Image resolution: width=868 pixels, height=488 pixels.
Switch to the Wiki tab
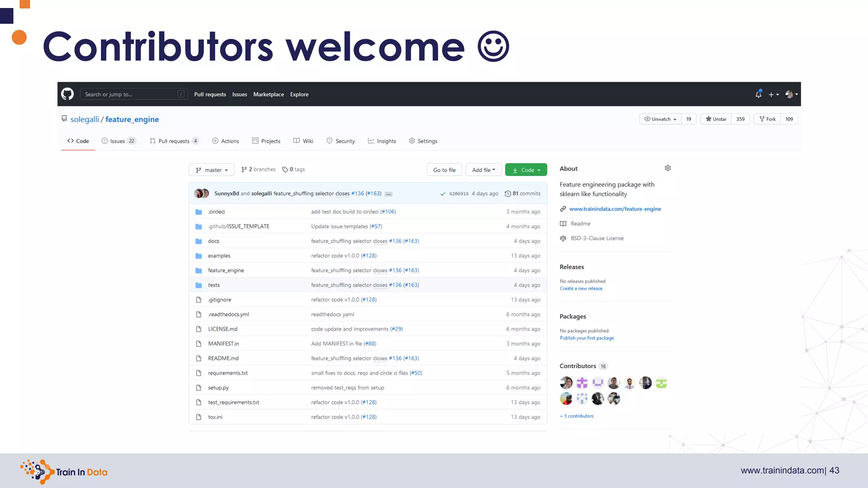click(303, 141)
